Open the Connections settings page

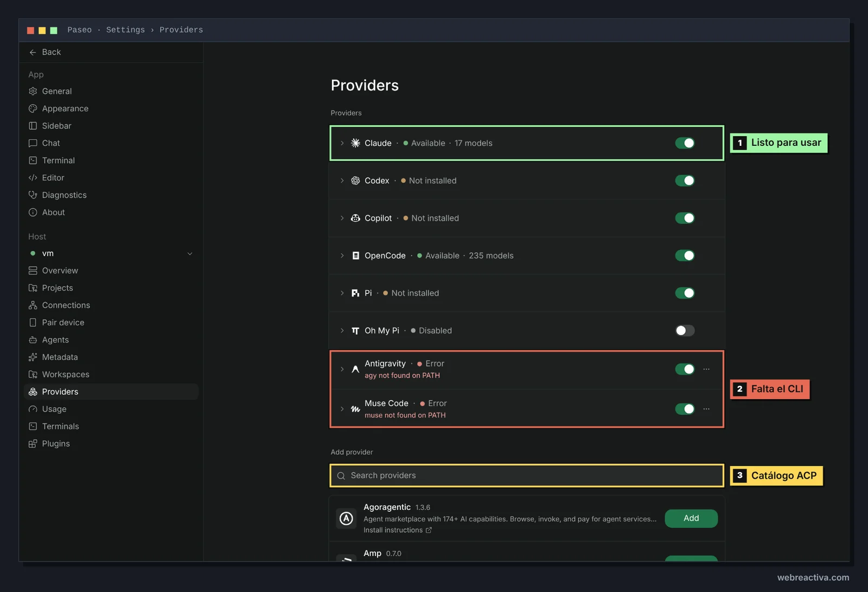coord(111,305)
